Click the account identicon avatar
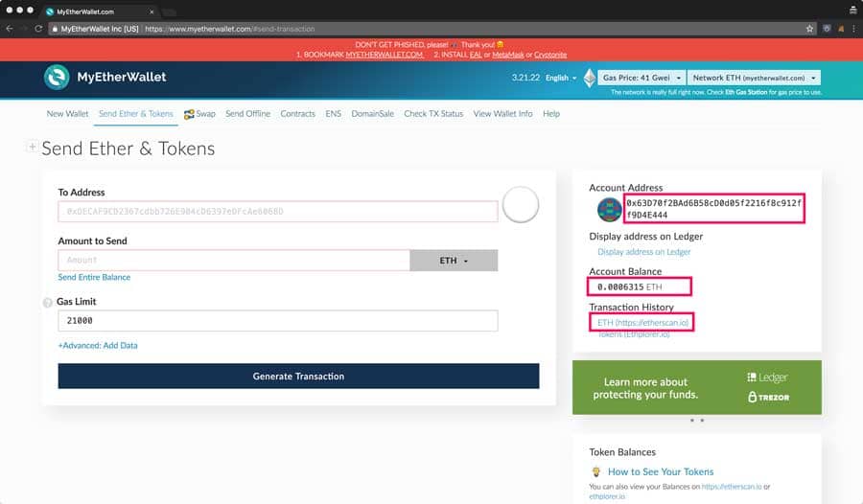The width and height of the screenshot is (863, 504). (609, 210)
